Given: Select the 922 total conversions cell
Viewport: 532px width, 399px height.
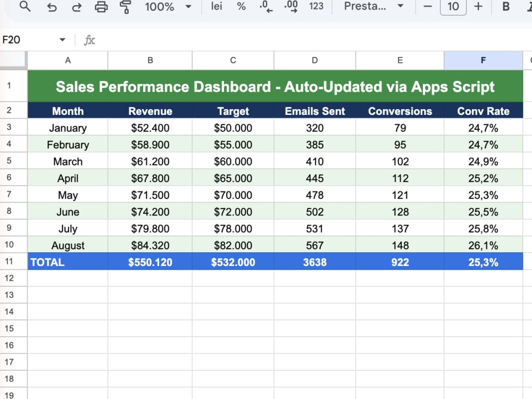Looking at the screenshot, I should (x=400, y=262).
